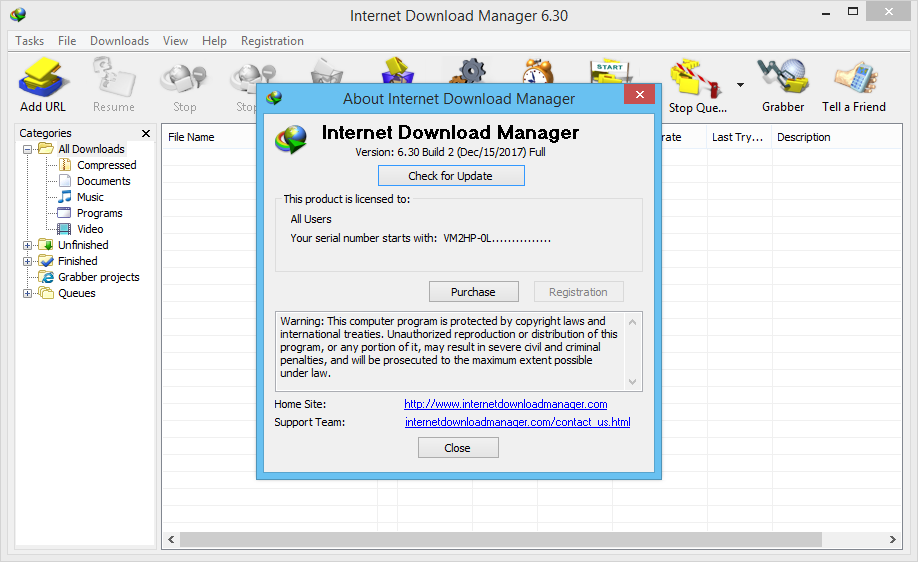Viewport: 918px width, 562px height.
Task: Click the Stop Queue toolbar icon
Action: [x=697, y=78]
